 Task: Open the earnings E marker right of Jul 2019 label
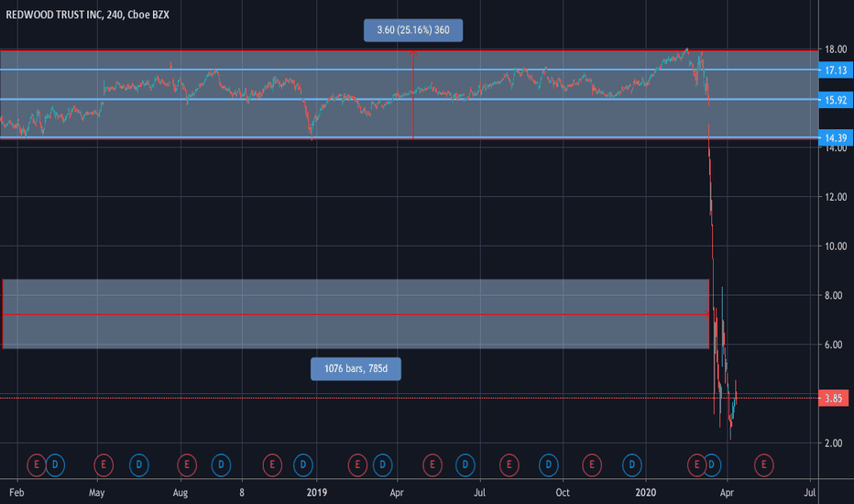click(509, 465)
